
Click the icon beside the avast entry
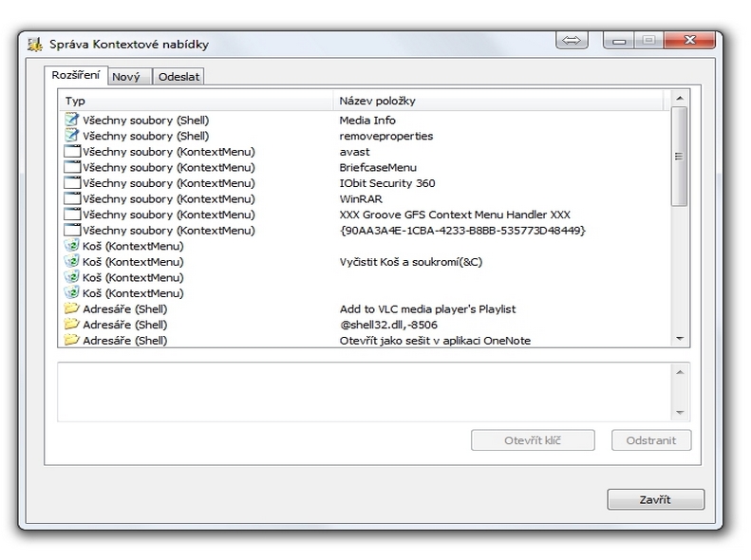click(72, 151)
